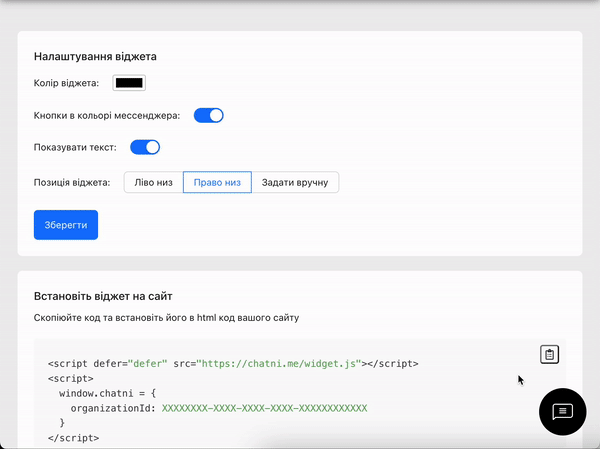Open the black chat widget bubble
This screenshot has width=600, height=449.
[x=562, y=412]
